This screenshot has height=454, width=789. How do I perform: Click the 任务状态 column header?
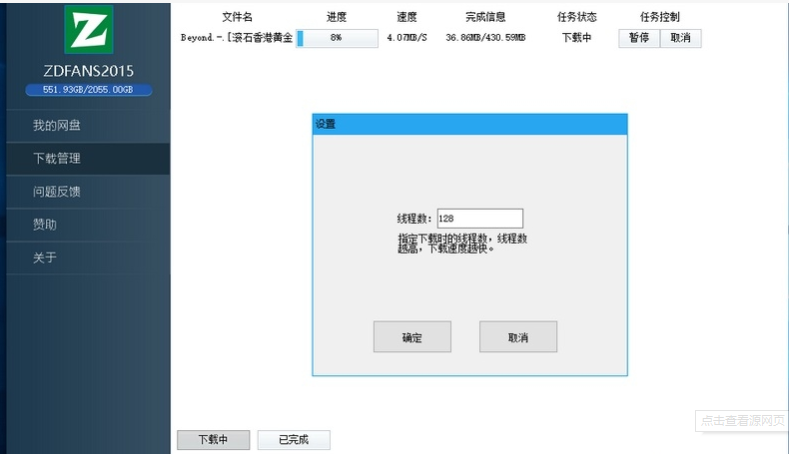click(x=577, y=17)
